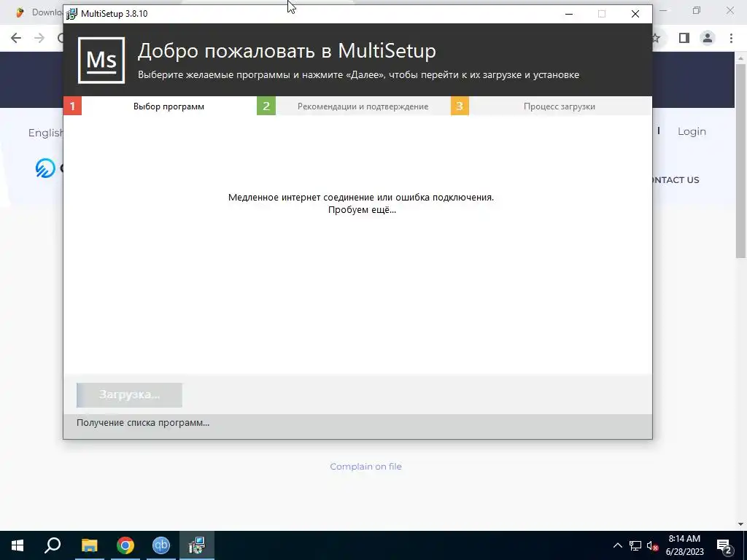Screen dimensions: 747x560
Task: Open qBittorrent from the taskbar
Action: tap(161, 545)
